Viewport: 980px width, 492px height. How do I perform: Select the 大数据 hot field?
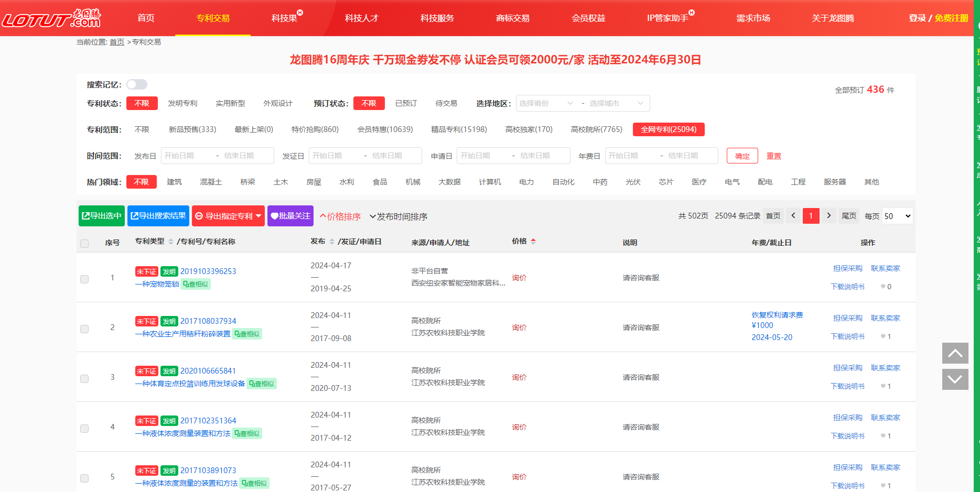coord(449,182)
